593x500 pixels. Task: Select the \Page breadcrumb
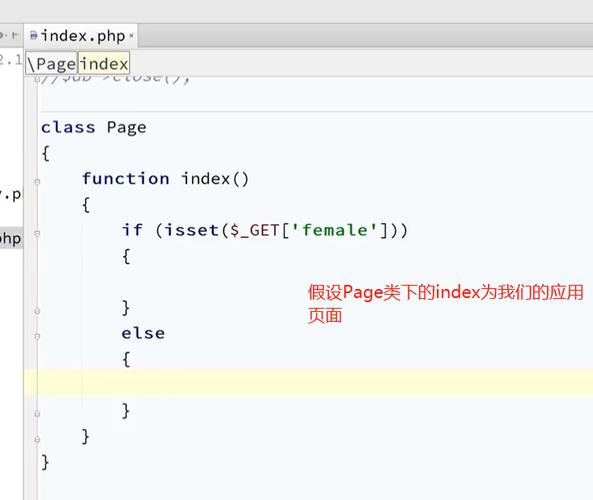(51, 63)
